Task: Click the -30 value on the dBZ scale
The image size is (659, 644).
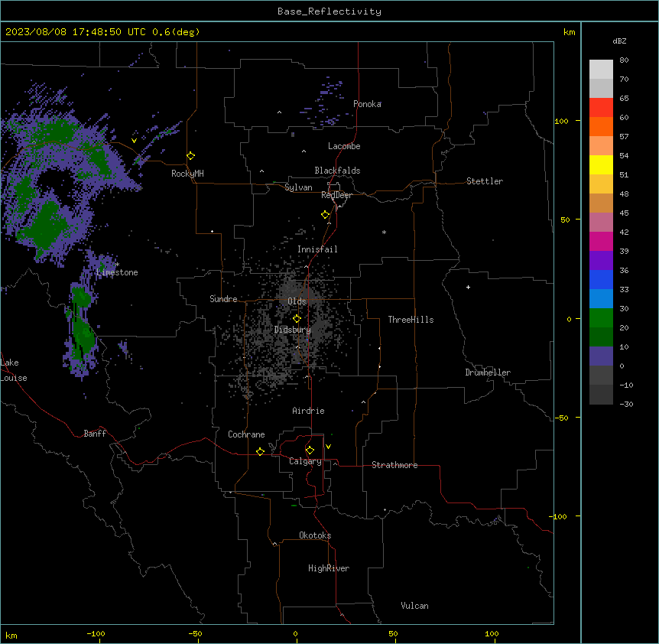Action: (x=626, y=405)
